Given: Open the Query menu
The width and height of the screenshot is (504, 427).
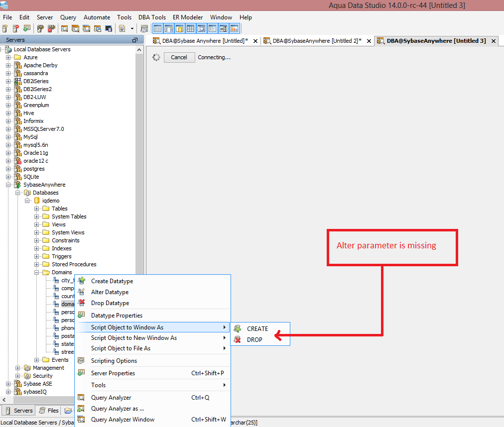Looking at the screenshot, I should (x=68, y=17).
